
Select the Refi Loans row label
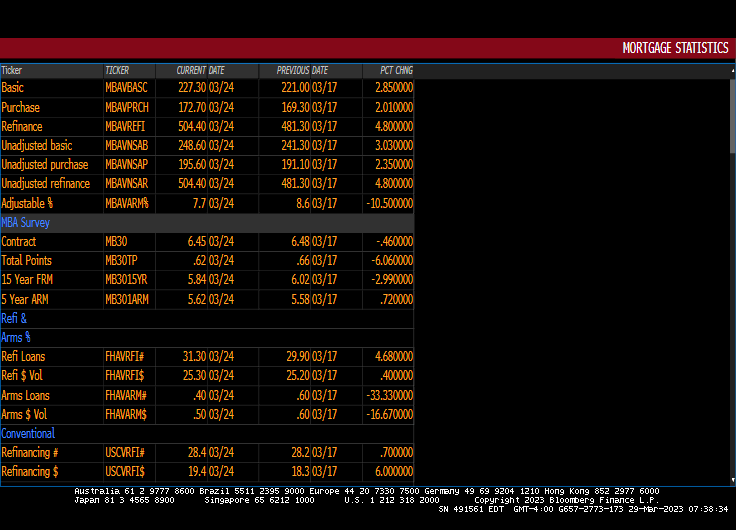pyautogui.click(x=23, y=357)
